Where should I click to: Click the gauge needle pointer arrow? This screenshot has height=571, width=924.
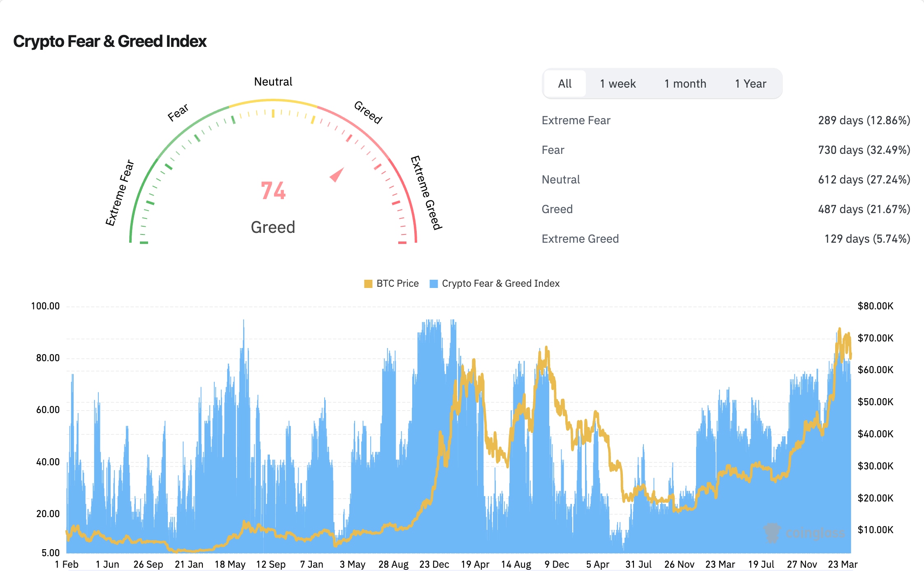click(337, 175)
